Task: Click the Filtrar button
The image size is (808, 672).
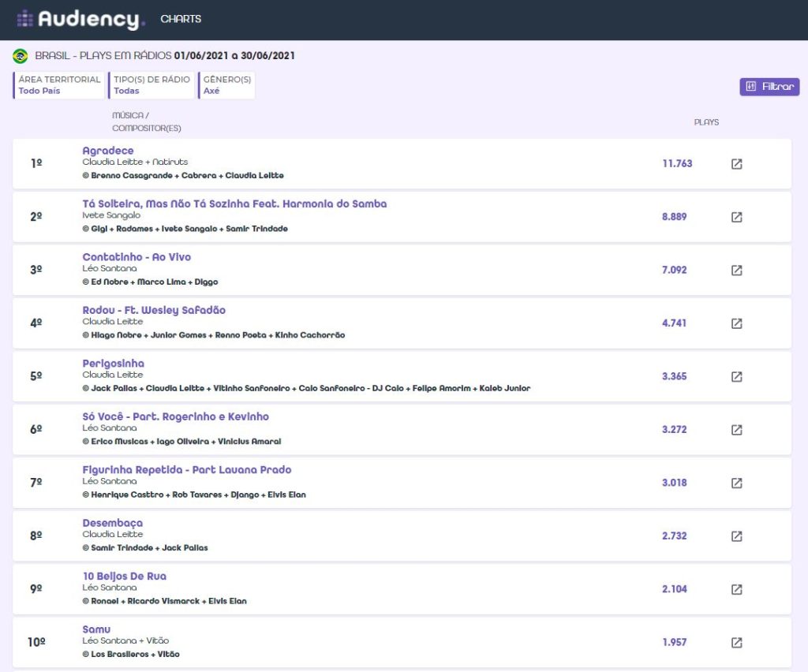Action: tap(769, 87)
